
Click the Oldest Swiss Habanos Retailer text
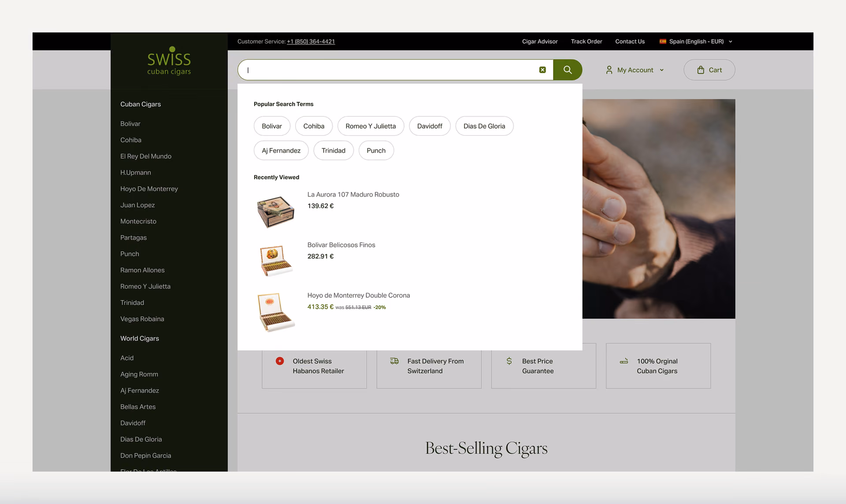319,366
